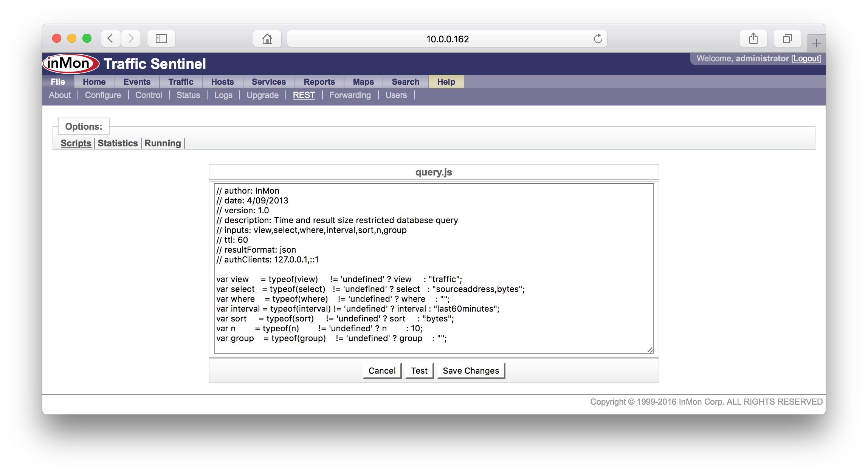Open the Safari share icon
Viewport: 868px width, 475px height.
[753, 39]
